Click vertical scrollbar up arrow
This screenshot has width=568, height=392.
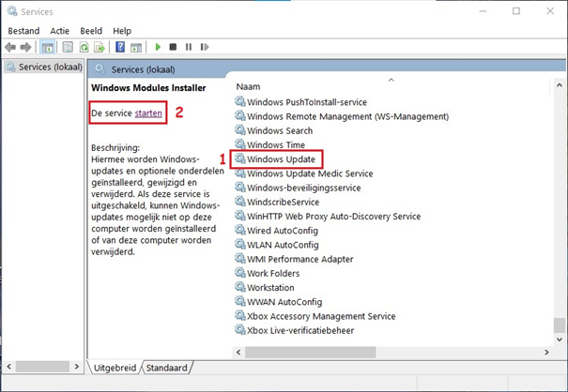click(x=560, y=85)
